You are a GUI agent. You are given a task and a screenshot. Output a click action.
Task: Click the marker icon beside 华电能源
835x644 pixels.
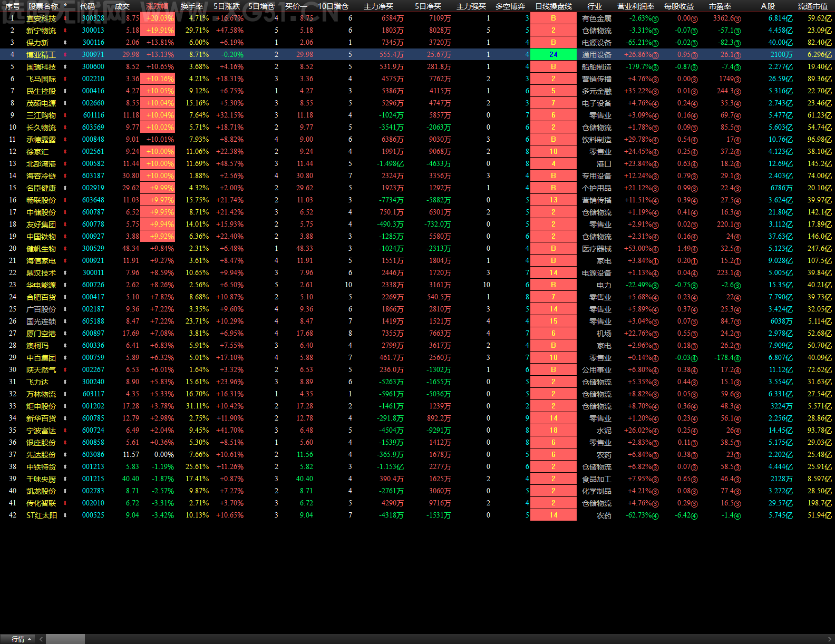[x=65, y=285]
